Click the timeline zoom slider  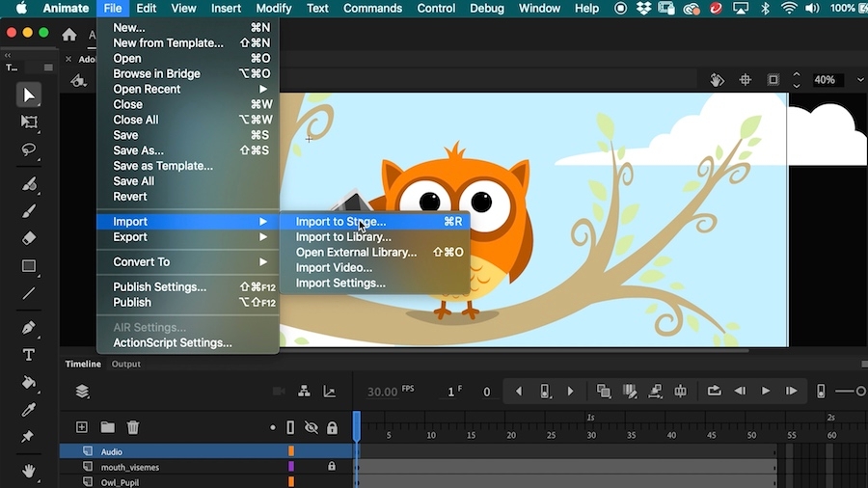[x=852, y=392]
